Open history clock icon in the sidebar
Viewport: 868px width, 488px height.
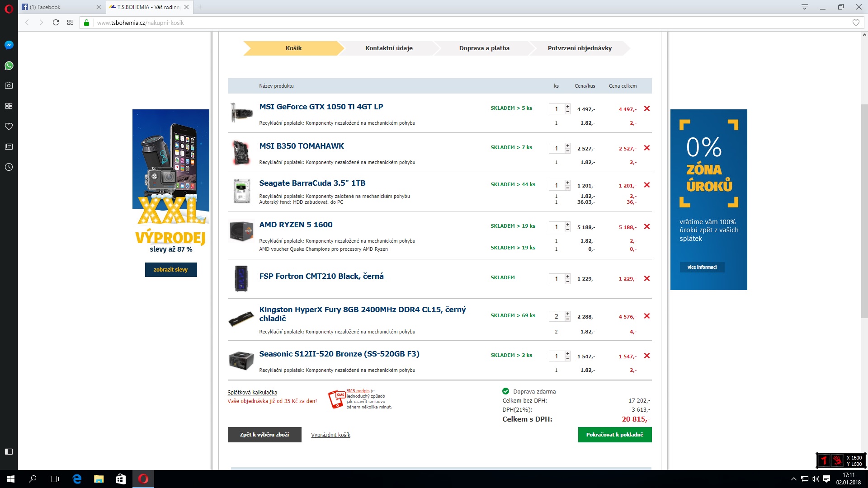9,167
